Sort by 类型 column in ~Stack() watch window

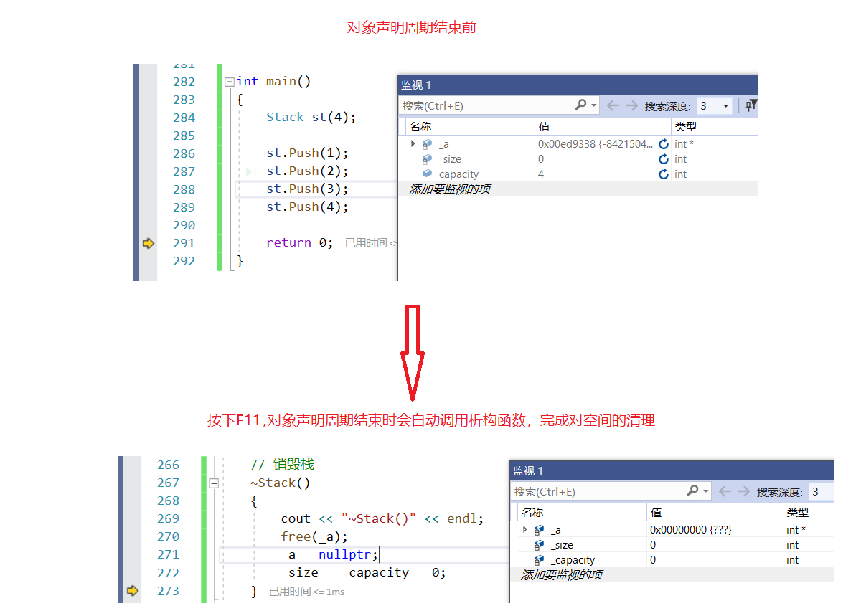[x=809, y=513]
